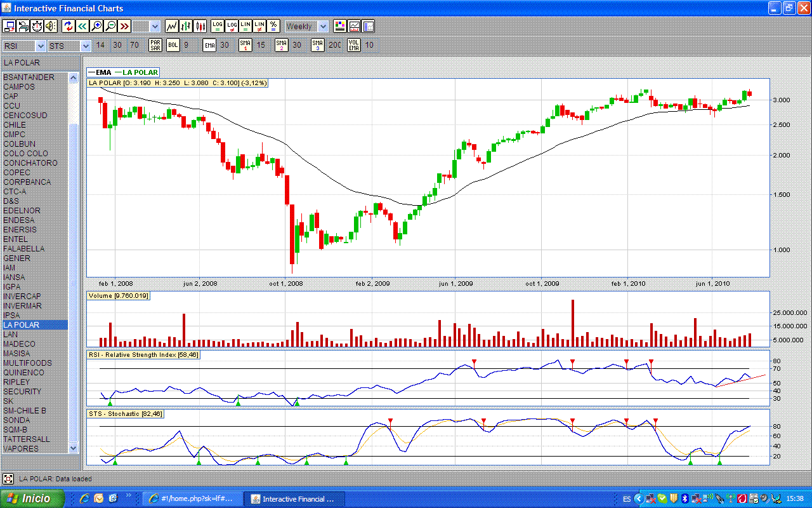The height and width of the screenshot is (508, 812).
Task: Click the ticker list scroll down arrow
Action: 74,448
